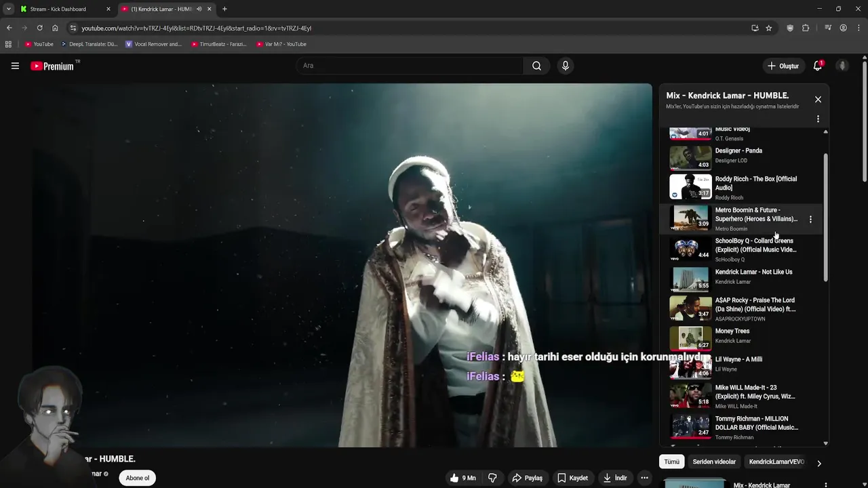Open the Chrome three-dot menu
The width and height of the screenshot is (868, 488).
point(859,28)
